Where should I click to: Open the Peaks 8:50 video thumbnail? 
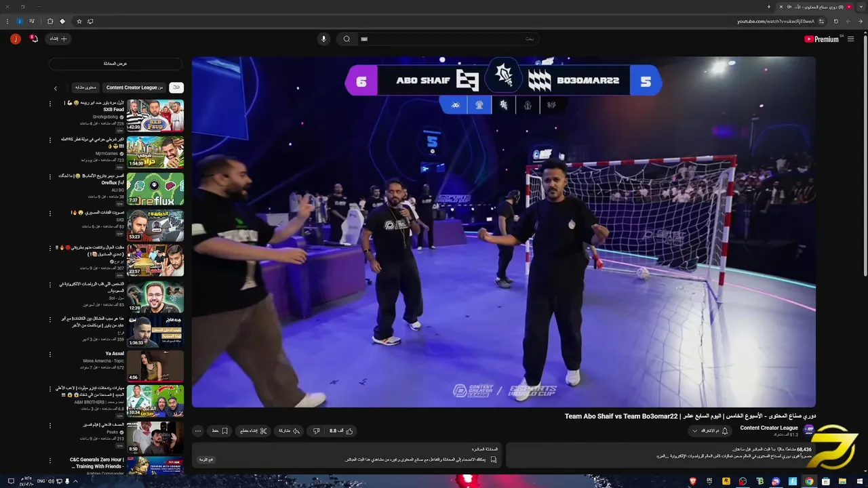pyautogui.click(x=155, y=437)
